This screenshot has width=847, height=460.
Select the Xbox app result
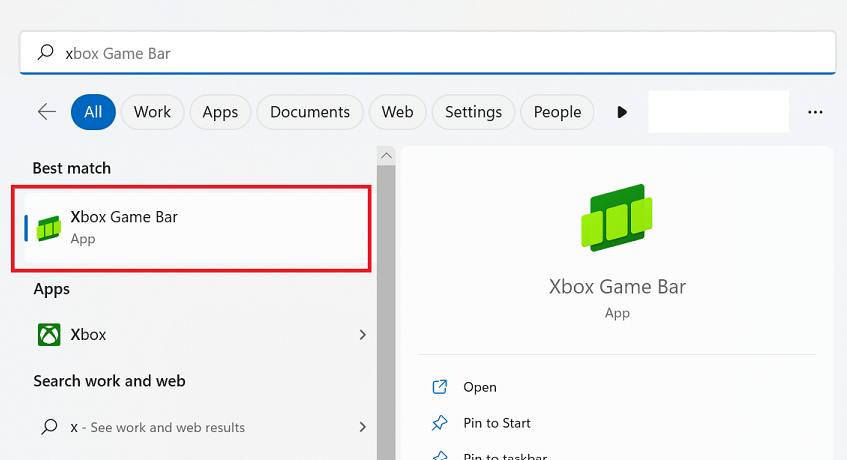click(x=201, y=335)
